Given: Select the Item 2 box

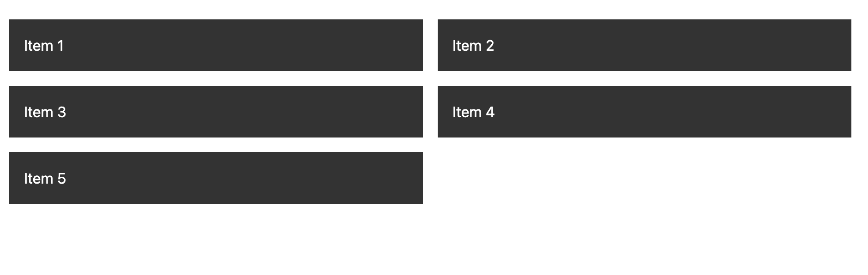Looking at the screenshot, I should (645, 45).
